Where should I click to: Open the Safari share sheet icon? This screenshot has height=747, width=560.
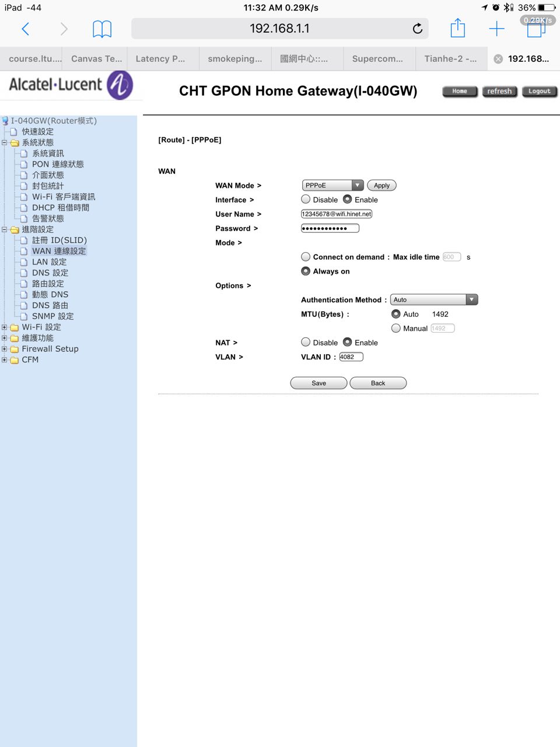pos(458,28)
